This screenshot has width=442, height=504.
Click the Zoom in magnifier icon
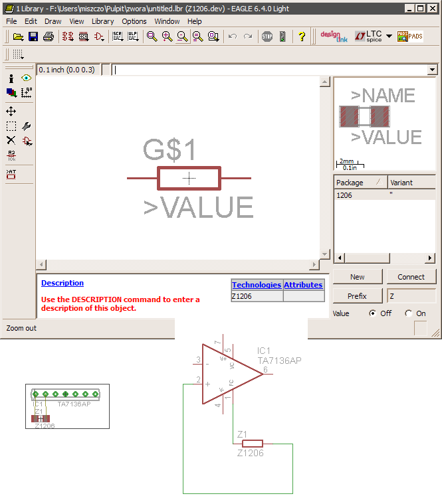[x=167, y=37]
